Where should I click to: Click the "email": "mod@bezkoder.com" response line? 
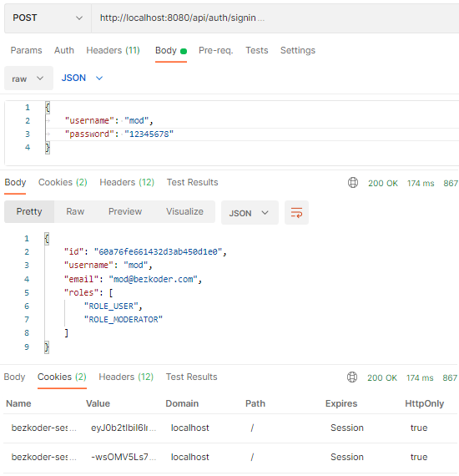click(x=133, y=279)
